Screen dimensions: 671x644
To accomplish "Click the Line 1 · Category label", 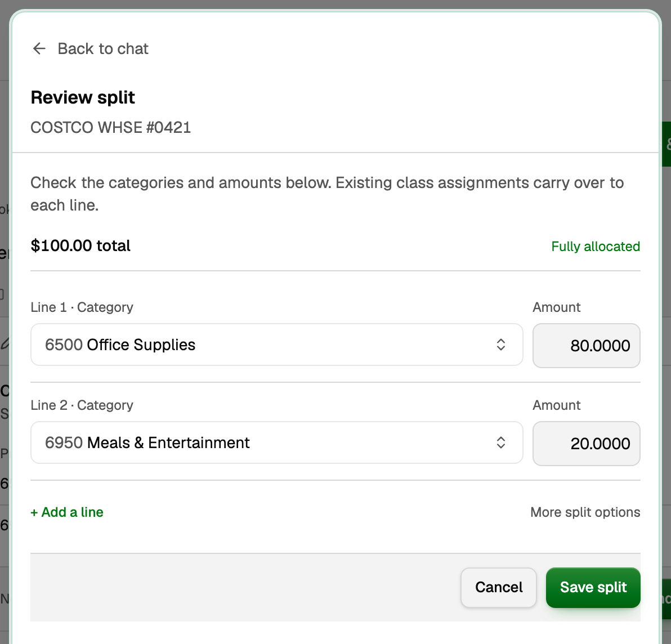I will click(x=82, y=307).
